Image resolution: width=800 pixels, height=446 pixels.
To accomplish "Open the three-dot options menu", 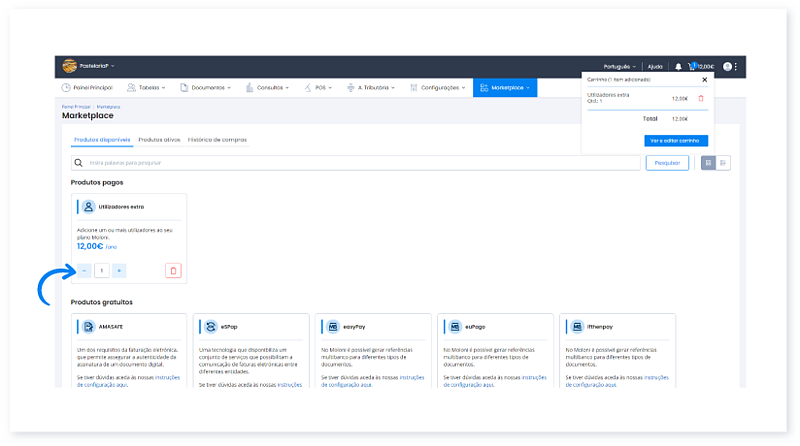I will tap(735, 66).
